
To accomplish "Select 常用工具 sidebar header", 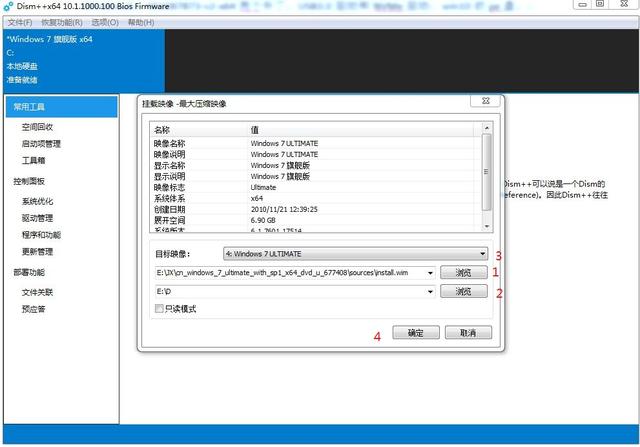I will click(x=62, y=107).
